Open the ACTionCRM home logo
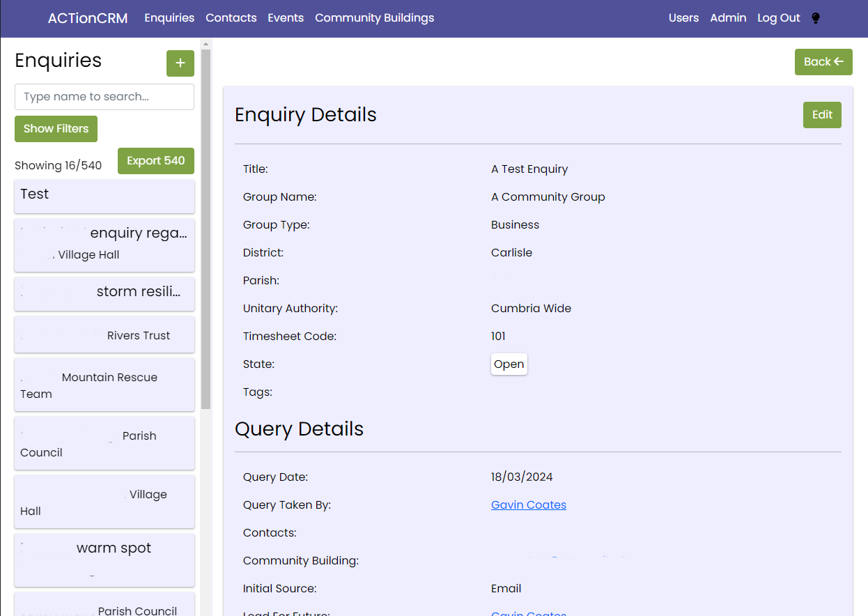The image size is (868, 616). [88, 18]
